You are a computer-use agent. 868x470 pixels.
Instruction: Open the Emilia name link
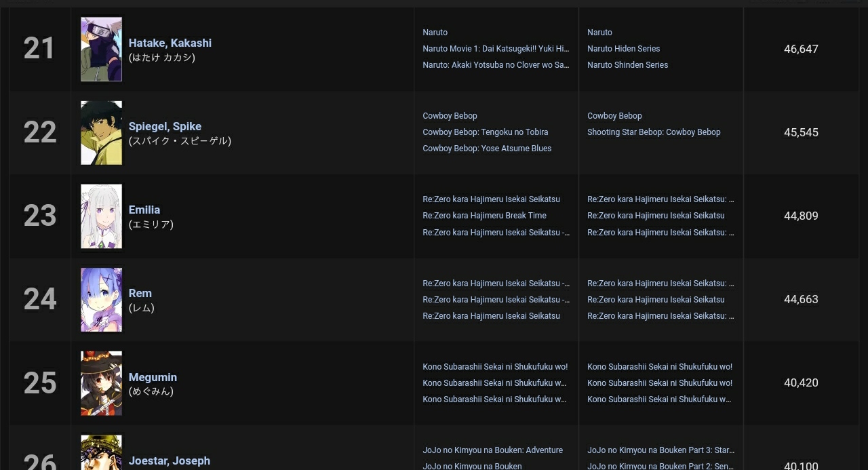[144, 210]
